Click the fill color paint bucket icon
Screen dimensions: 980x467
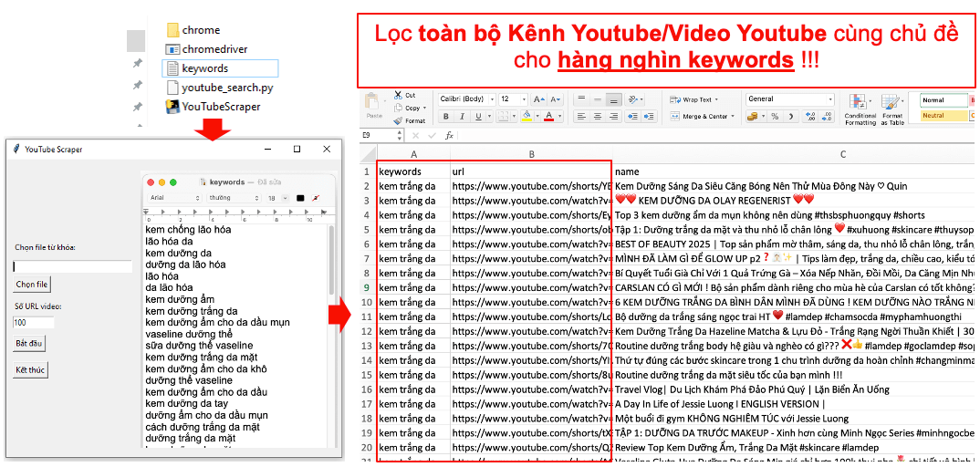coord(526,116)
